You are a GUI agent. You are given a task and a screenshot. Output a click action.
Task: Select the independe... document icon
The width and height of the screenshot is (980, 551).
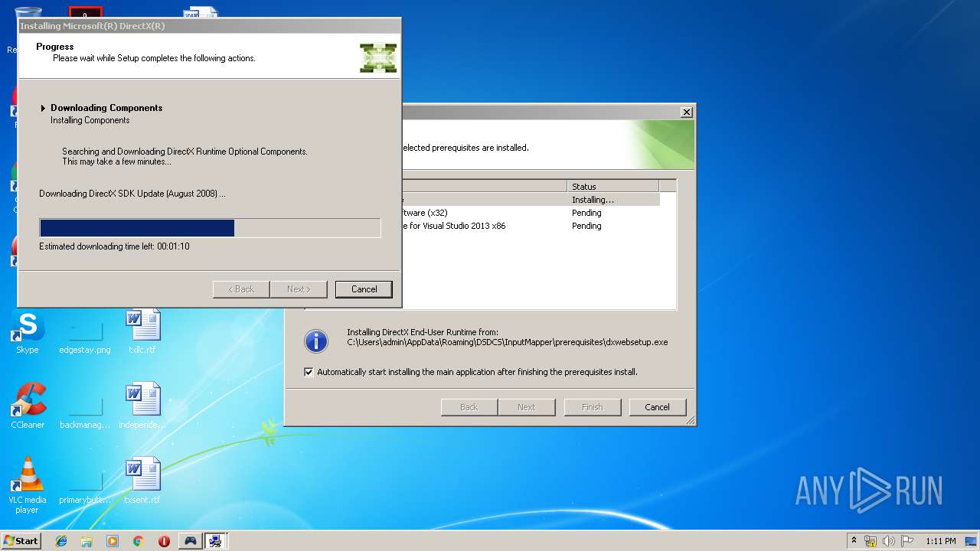coord(142,406)
